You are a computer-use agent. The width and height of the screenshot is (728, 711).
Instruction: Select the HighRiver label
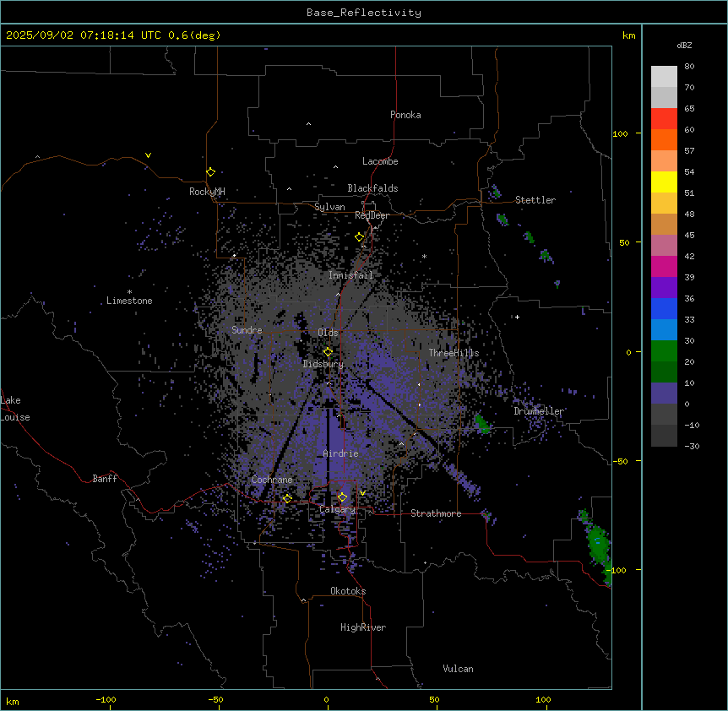[x=363, y=627]
